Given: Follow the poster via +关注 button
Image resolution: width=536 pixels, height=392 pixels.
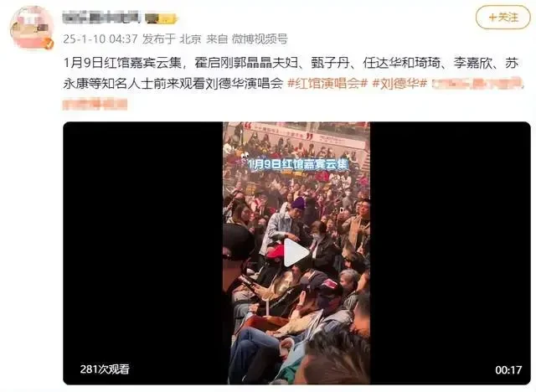Looking at the screenshot, I should tap(502, 18).
